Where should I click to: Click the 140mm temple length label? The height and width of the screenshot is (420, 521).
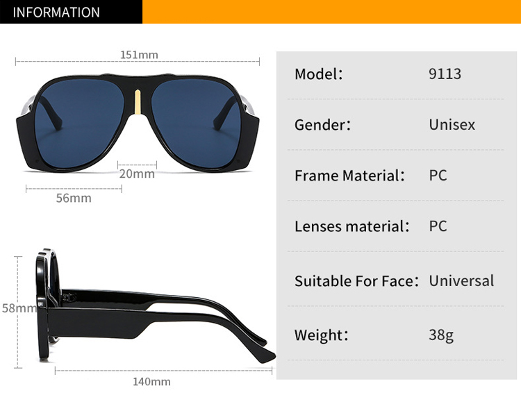click(151, 382)
